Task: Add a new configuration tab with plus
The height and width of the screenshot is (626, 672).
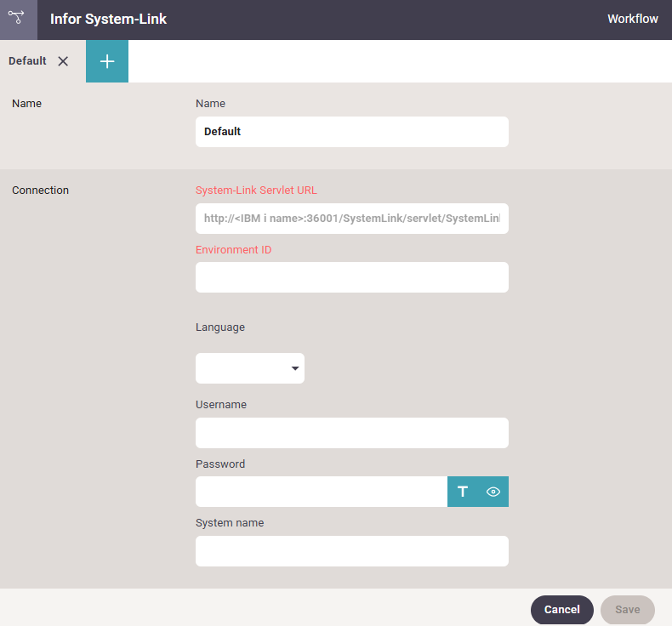Action: (x=107, y=61)
